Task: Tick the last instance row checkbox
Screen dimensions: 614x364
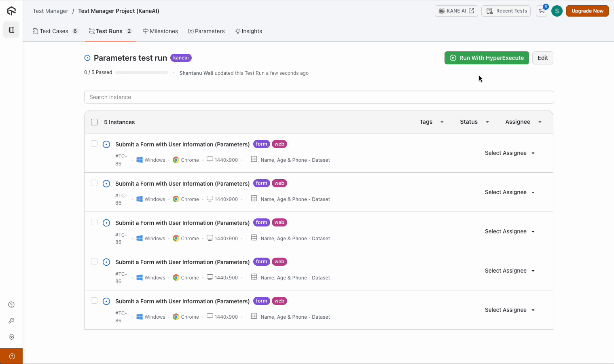Action: (x=94, y=301)
